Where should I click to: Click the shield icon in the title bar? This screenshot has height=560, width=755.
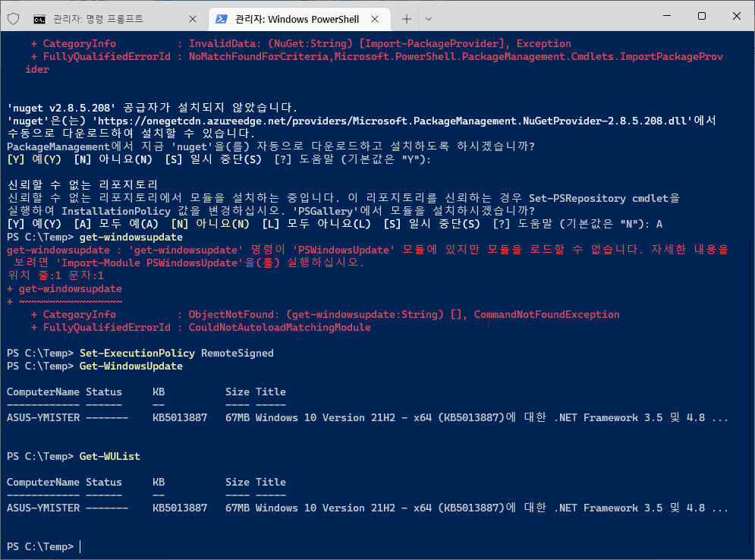pos(14,19)
